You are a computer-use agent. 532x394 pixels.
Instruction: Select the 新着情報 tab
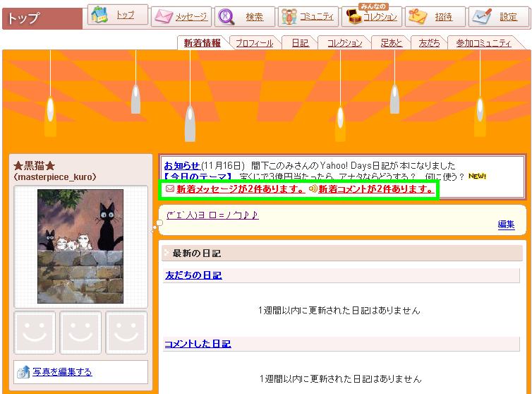tap(202, 43)
